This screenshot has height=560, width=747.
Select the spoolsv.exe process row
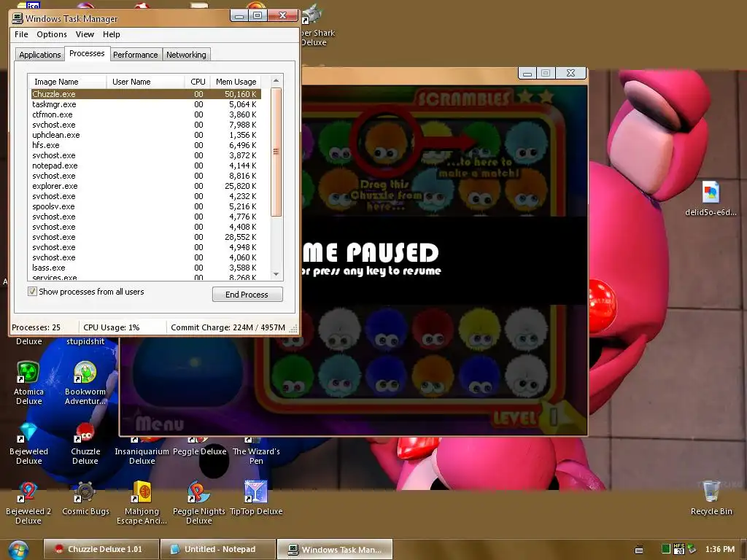146,206
